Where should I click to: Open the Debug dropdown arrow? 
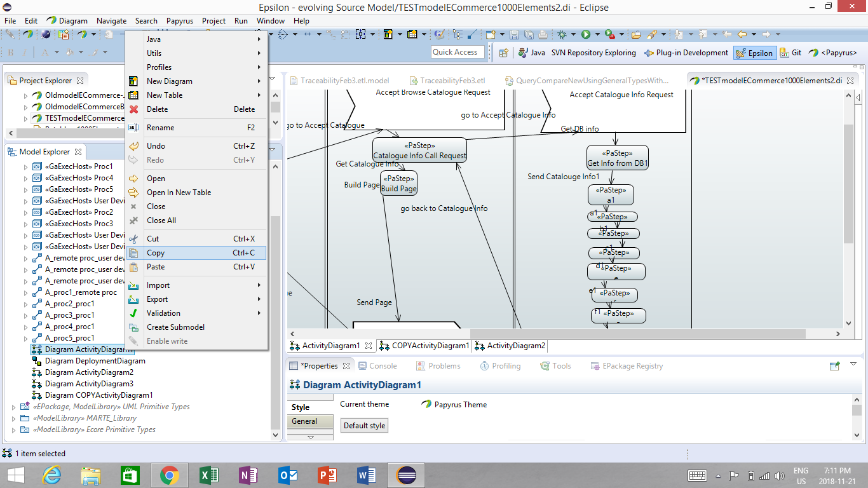click(x=573, y=34)
